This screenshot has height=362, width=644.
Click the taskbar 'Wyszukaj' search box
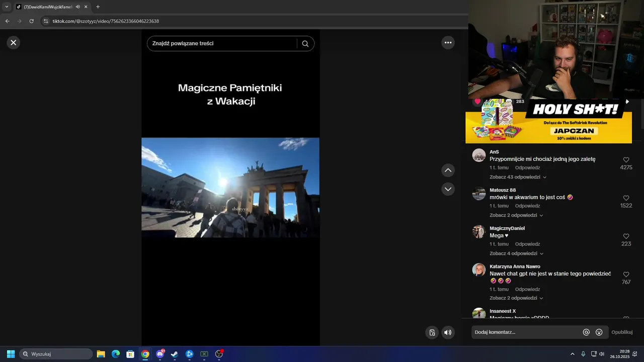(56, 354)
